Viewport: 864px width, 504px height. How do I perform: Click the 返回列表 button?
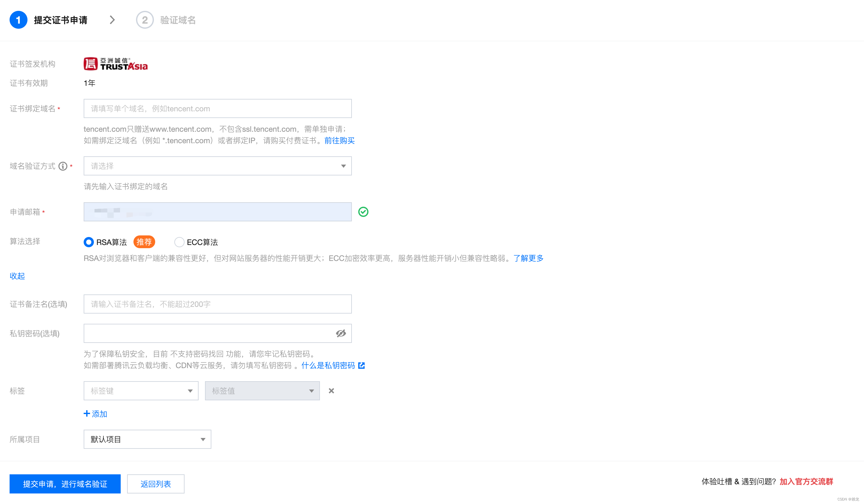click(x=155, y=484)
